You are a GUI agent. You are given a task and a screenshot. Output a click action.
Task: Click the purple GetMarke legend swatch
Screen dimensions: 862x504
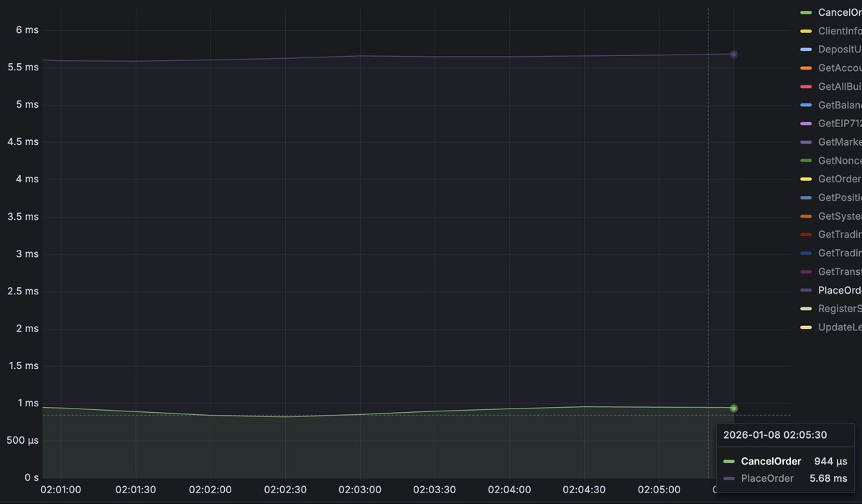pos(806,142)
